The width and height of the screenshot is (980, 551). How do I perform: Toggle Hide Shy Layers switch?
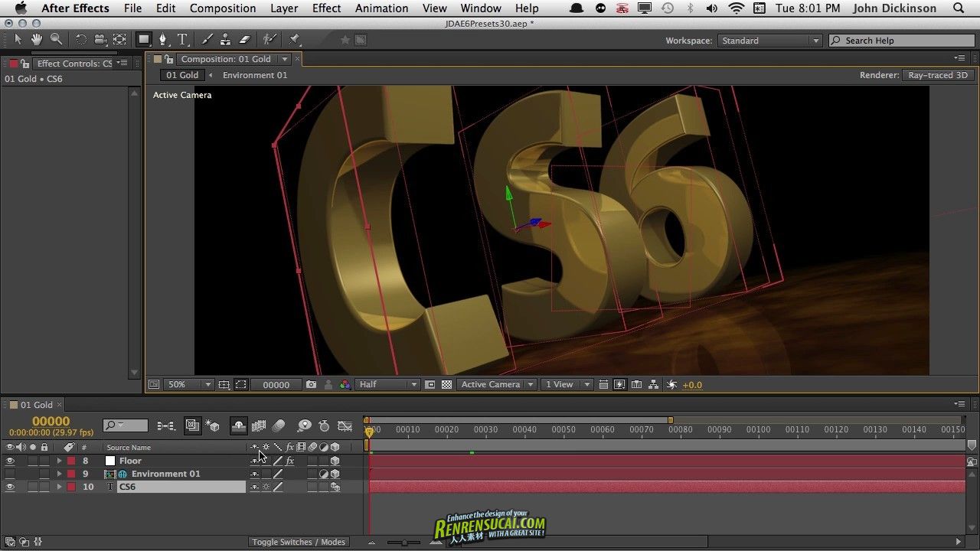(x=238, y=425)
